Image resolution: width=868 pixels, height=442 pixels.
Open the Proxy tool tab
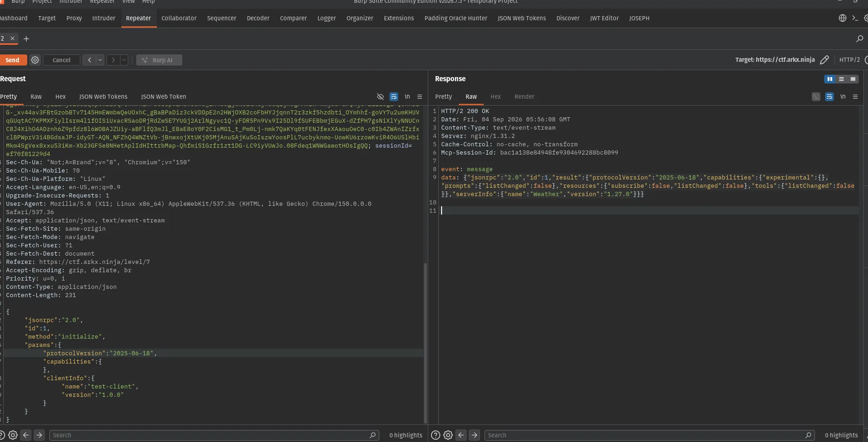pos(74,18)
